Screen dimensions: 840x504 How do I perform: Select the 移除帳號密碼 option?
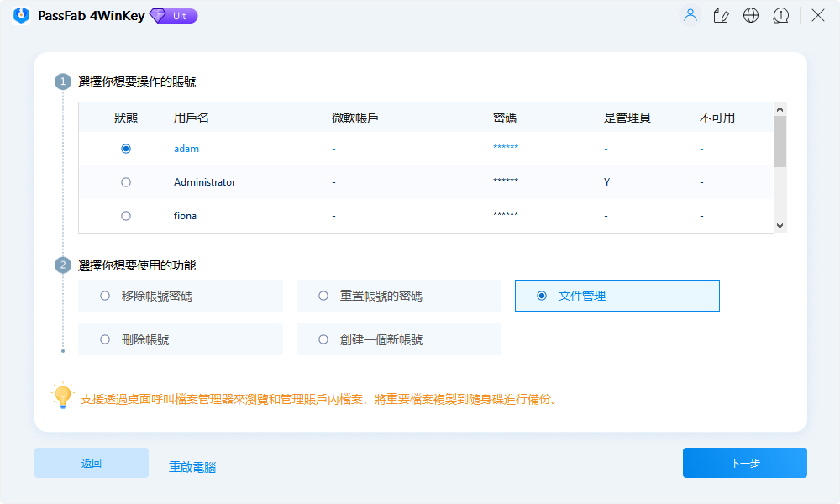pyautogui.click(x=104, y=296)
